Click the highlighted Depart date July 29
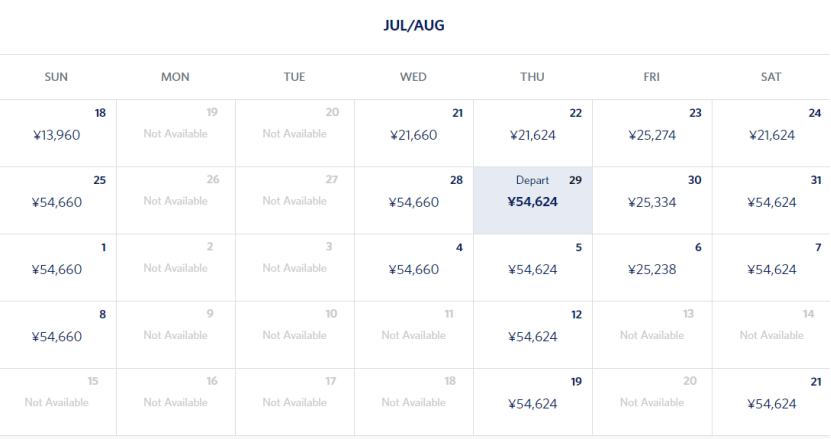The image size is (831, 439). tap(532, 201)
